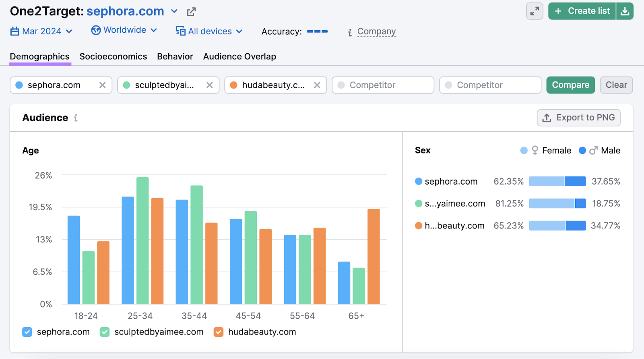The width and height of the screenshot is (644, 359).
Task: Click the first empty Competitor input field
Action: coord(383,85)
